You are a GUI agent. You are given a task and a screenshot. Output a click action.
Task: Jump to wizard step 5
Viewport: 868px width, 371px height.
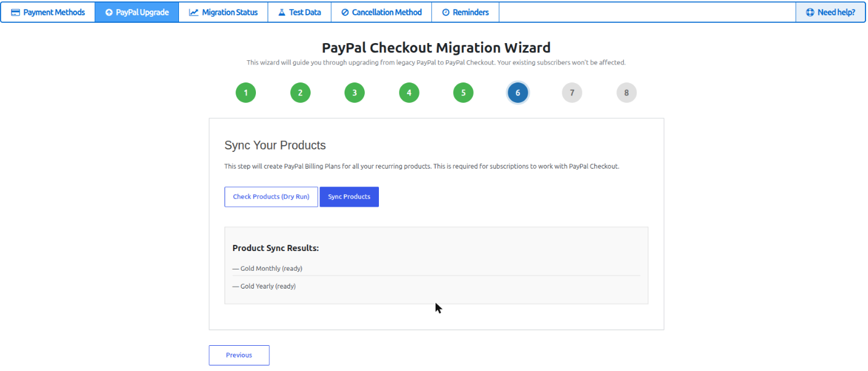tap(463, 93)
